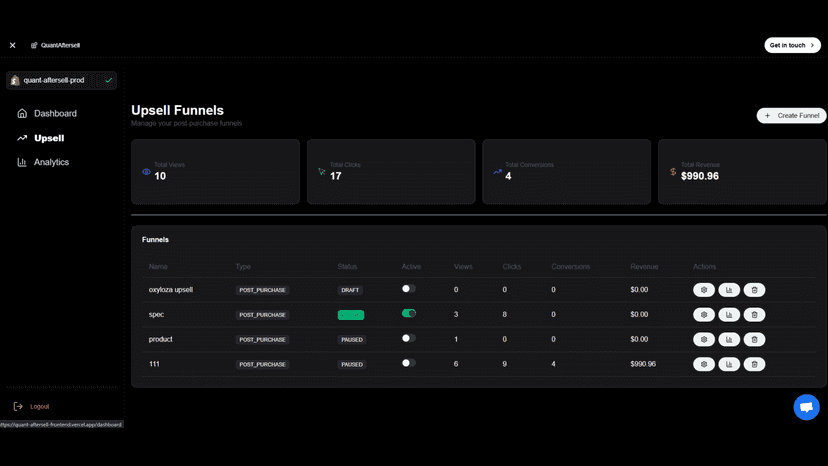828x466 pixels.
Task: Open settings for the 111 funnel
Action: [x=704, y=365]
